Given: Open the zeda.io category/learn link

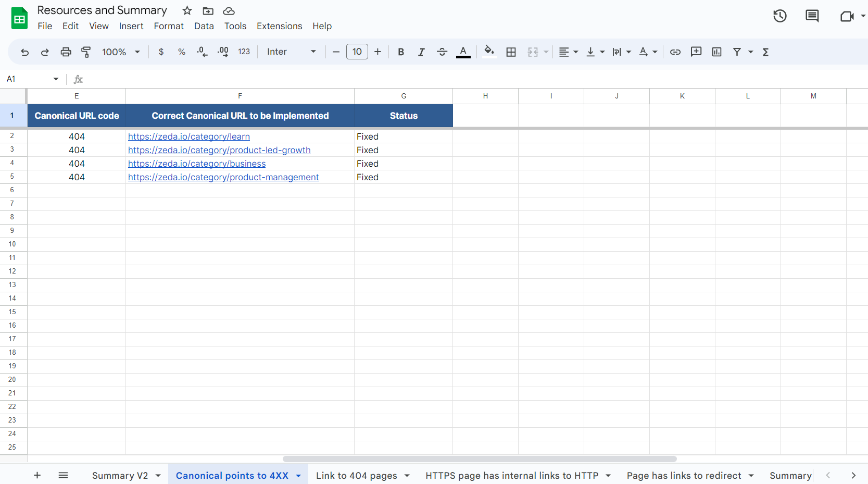Looking at the screenshot, I should (x=189, y=136).
